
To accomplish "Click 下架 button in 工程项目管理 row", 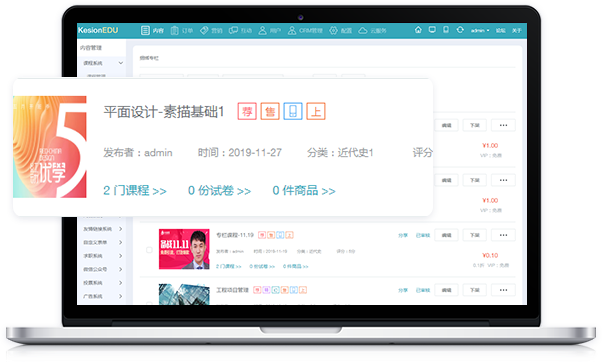I will (475, 290).
